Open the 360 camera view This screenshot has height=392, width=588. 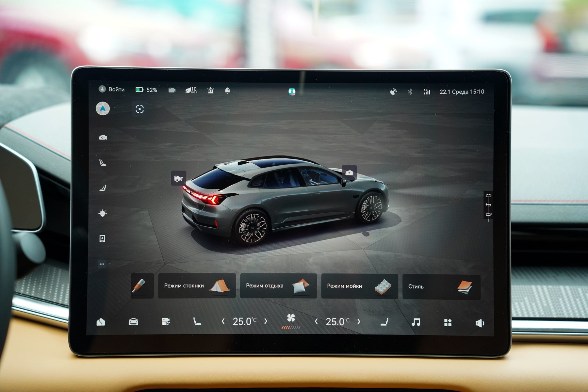click(166, 322)
